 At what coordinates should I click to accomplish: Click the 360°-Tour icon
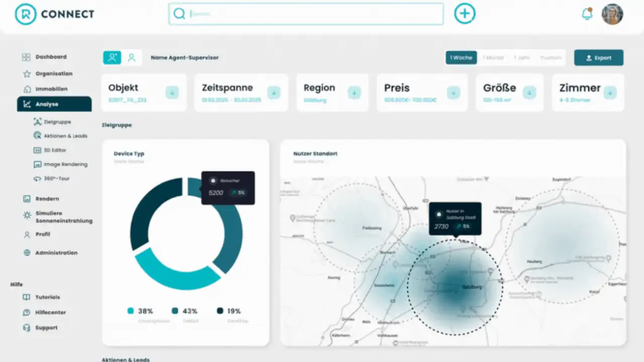[x=37, y=178]
